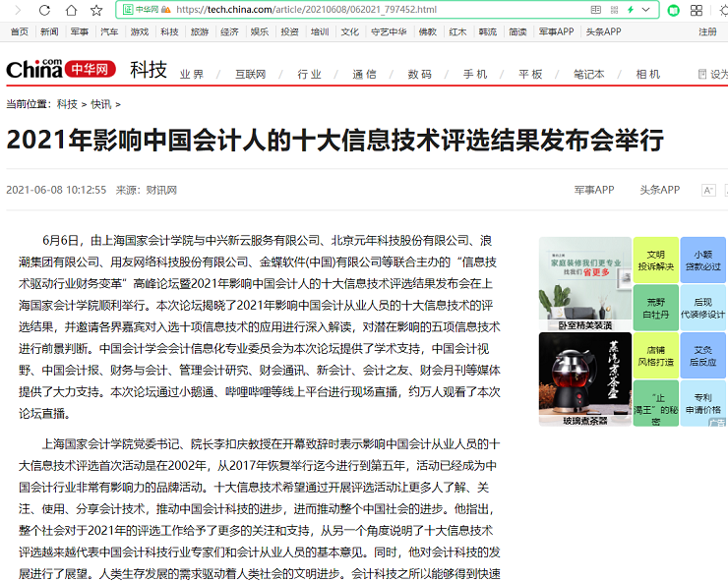Open the 头条APP link beside article date
Viewport: 728px width, 581px height.
659,190
